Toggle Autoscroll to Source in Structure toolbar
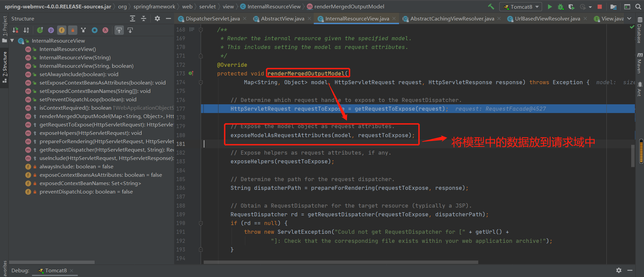This screenshot has width=644, height=277. (x=119, y=30)
